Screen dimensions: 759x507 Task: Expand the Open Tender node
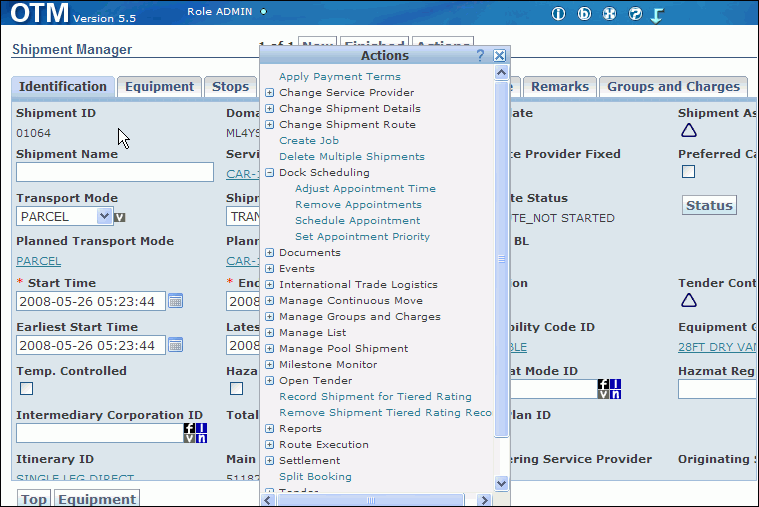coord(270,381)
